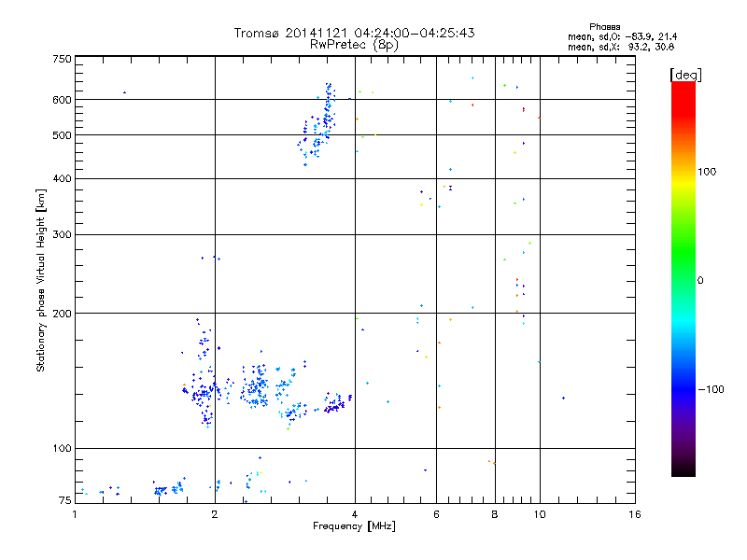Click the plot title "Tromsø 20141121 04:24:00-04:25:43"

[354, 33]
